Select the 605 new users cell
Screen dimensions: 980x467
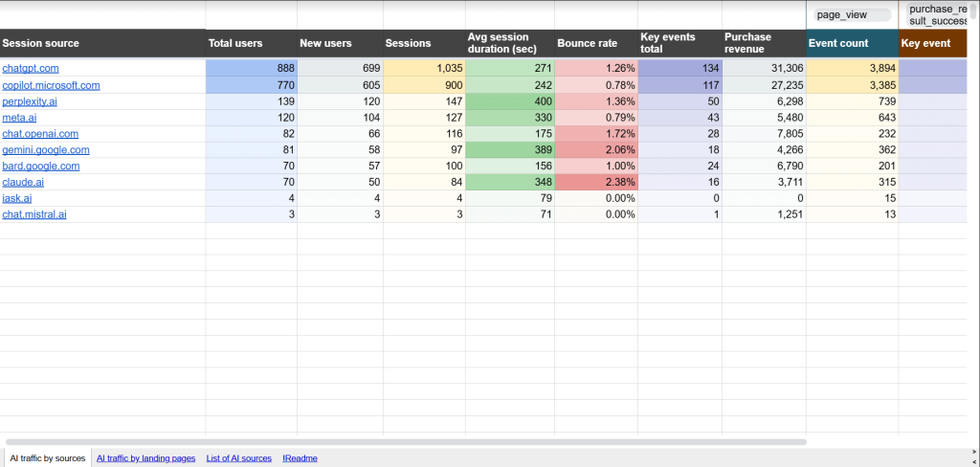point(340,85)
